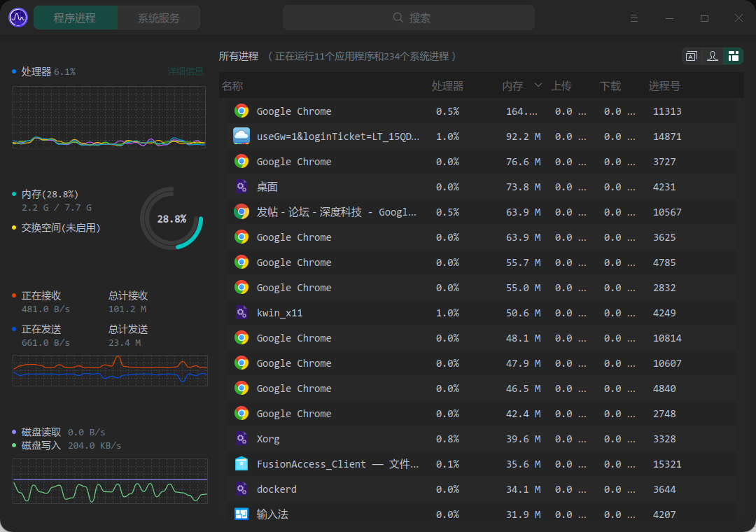
Task: Click gear icon of Xorg process
Action: pyautogui.click(x=241, y=438)
